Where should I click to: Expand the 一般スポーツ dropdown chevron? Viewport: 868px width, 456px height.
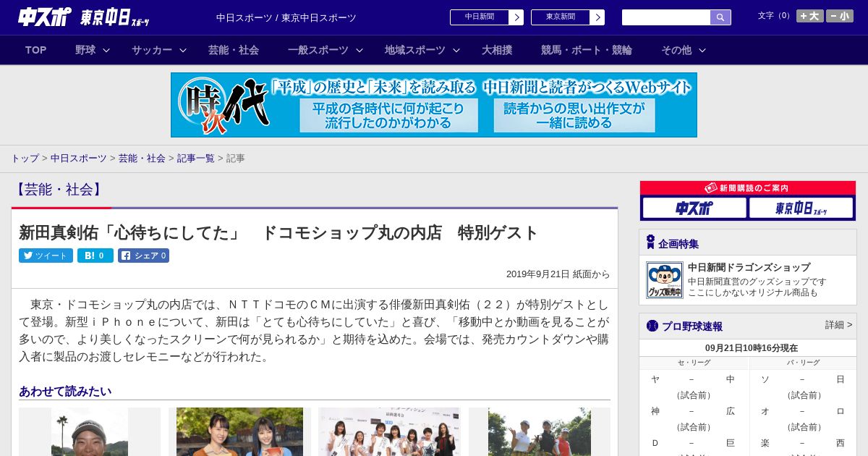click(359, 50)
